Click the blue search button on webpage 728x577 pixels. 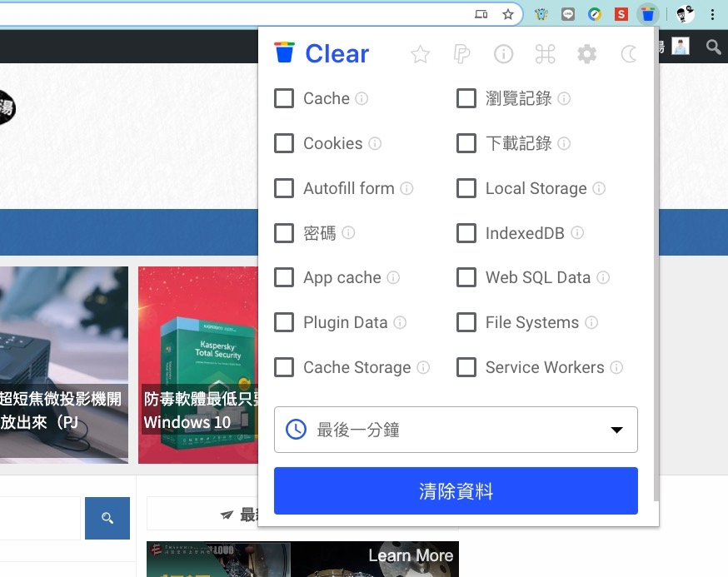(107, 518)
